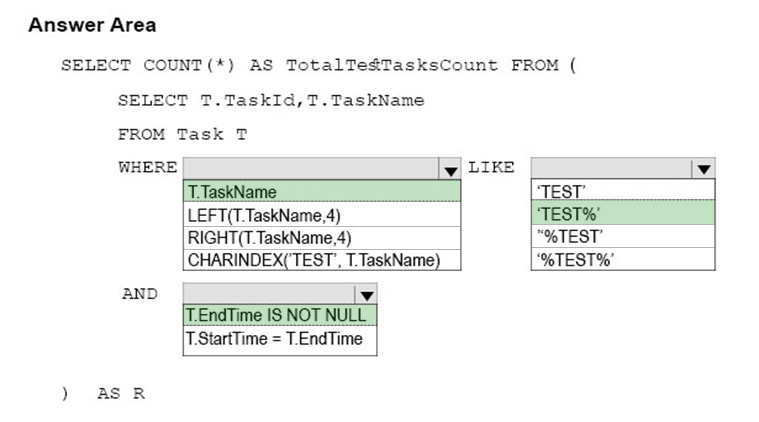Screen dimensions: 759x422
Task: Select T.StartTime = T.EndTime option
Action: click(280, 339)
